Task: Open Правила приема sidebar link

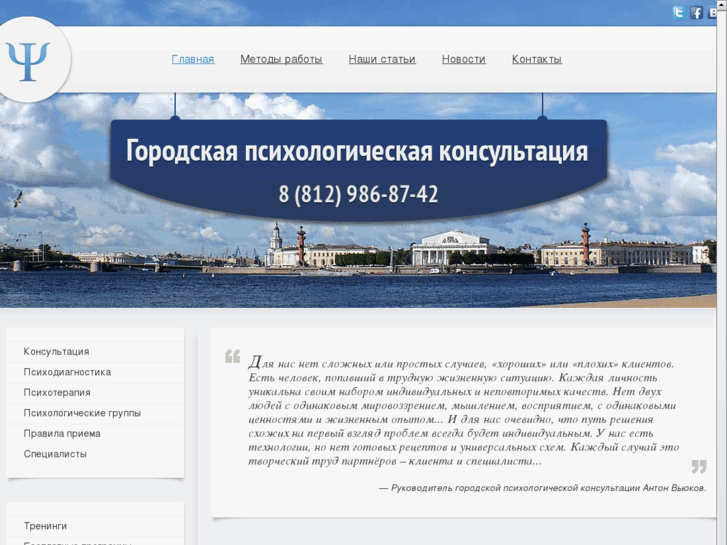Action: point(62,433)
